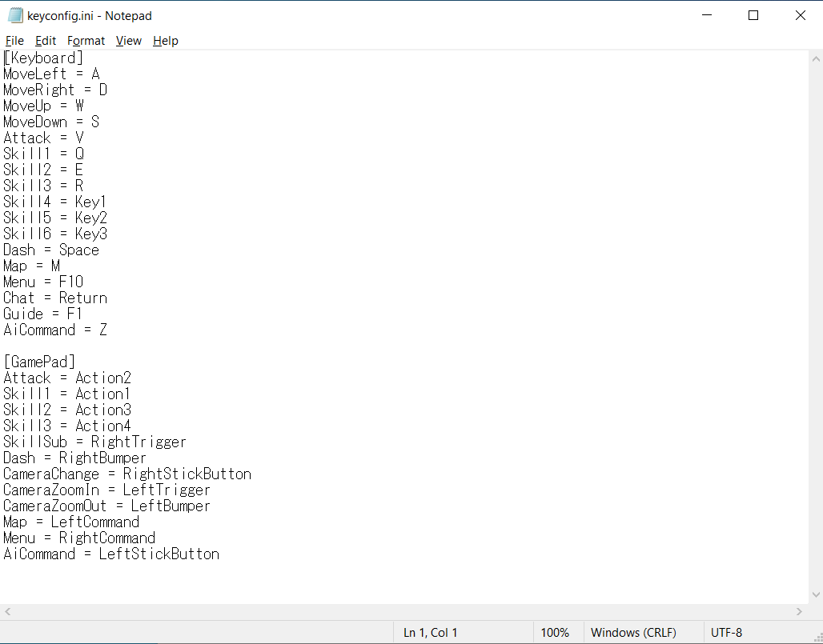The width and height of the screenshot is (823, 644).
Task: Open the View menu
Action: point(128,41)
